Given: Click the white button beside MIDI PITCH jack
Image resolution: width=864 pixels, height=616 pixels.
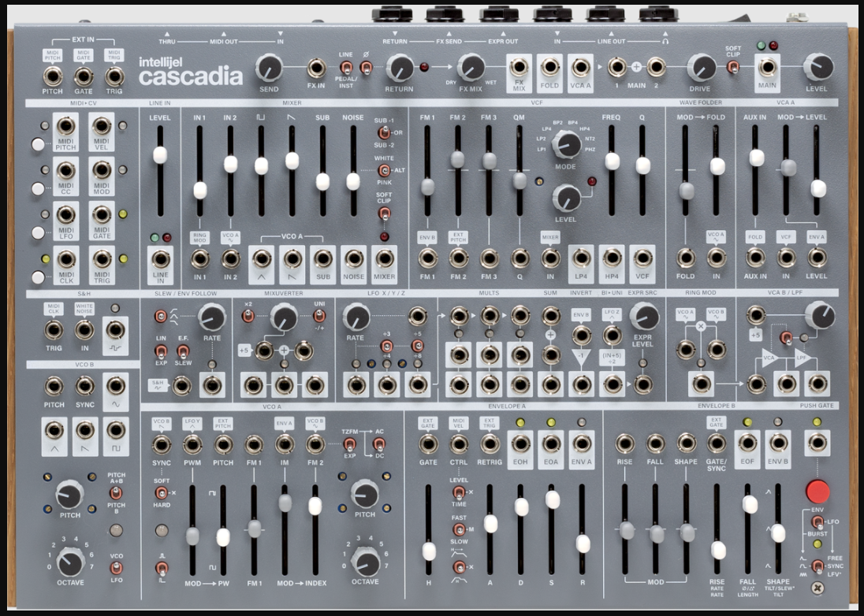Looking at the screenshot, I should click(38, 145).
